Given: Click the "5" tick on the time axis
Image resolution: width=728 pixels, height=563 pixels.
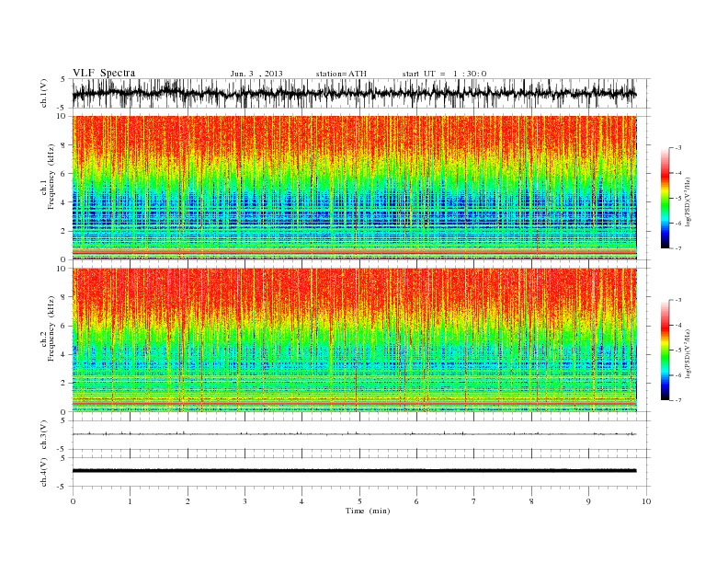Looking at the screenshot, I should pos(359,501).
